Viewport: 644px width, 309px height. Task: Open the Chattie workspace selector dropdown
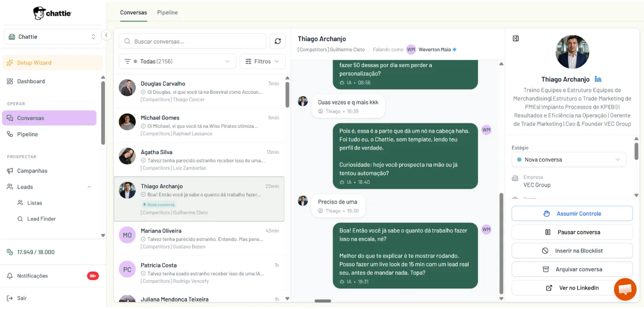pos(52,37)
